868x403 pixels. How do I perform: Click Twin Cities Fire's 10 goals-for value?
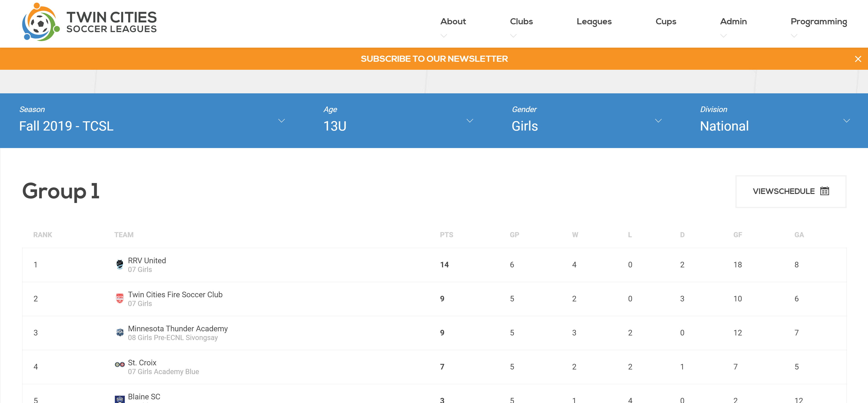coord(738,299)
